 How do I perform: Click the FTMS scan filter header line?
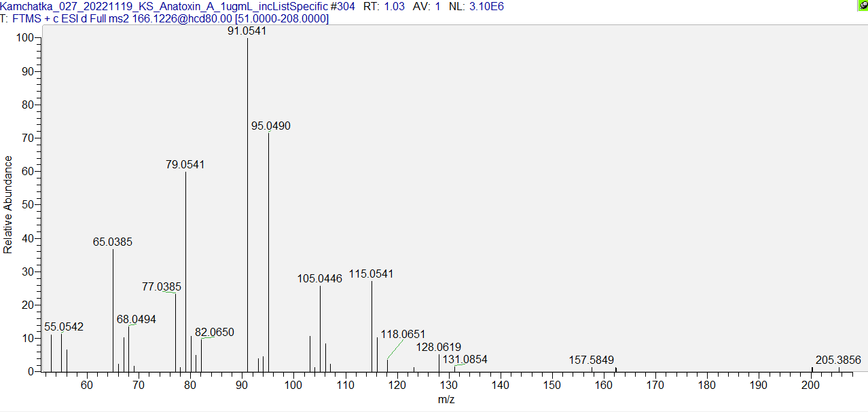coord(165,18)
